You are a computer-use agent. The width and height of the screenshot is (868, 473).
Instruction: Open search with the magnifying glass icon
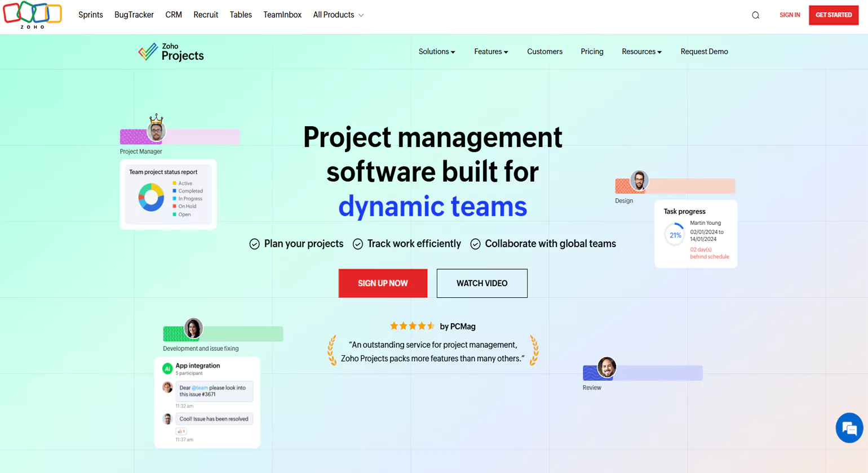click(755, 15)
